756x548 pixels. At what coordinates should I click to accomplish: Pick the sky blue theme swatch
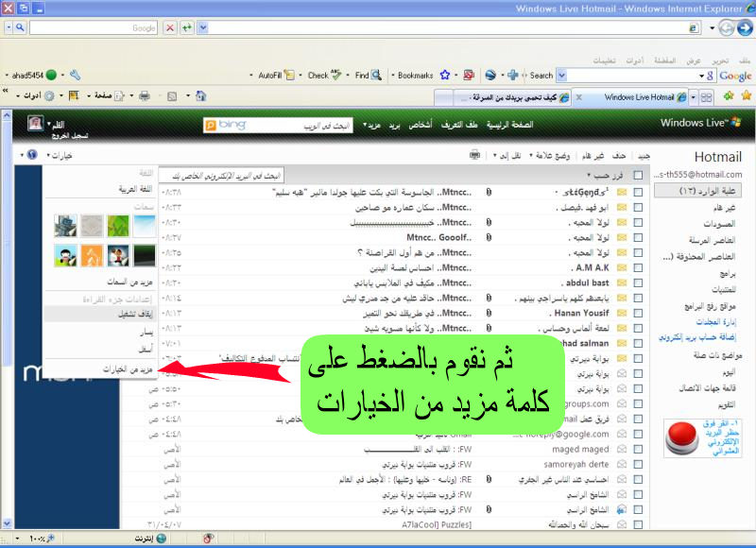pos(145,226)
